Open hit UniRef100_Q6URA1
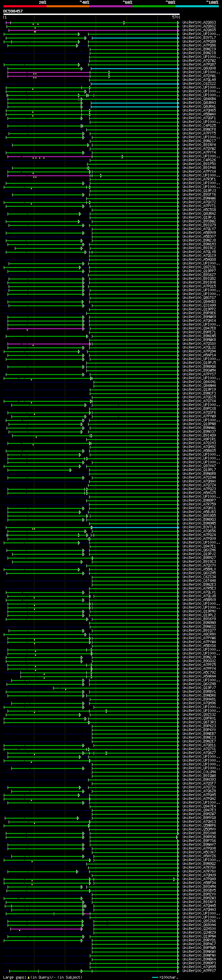The width and height of the screenshot is (222, 980). click(199, 106)
